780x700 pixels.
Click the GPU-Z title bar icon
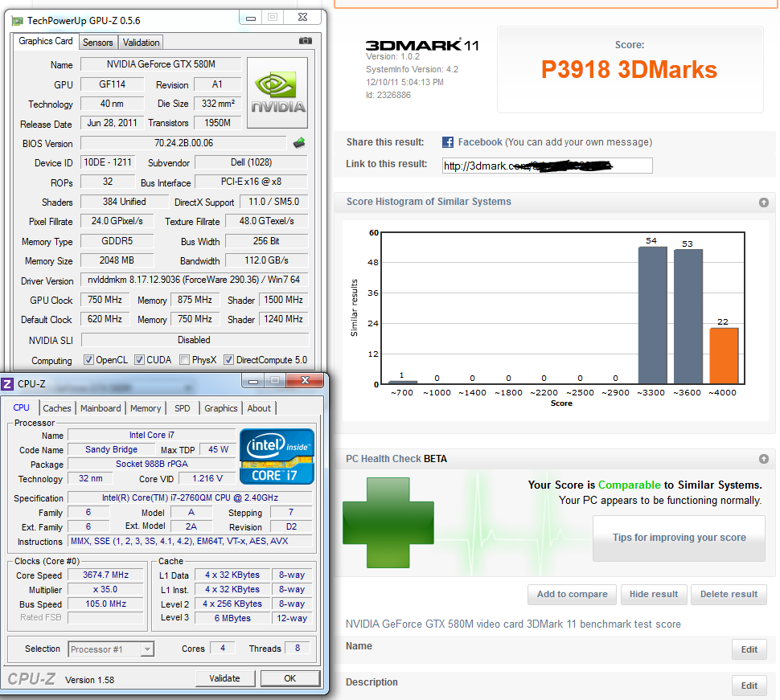pos(17,20)
